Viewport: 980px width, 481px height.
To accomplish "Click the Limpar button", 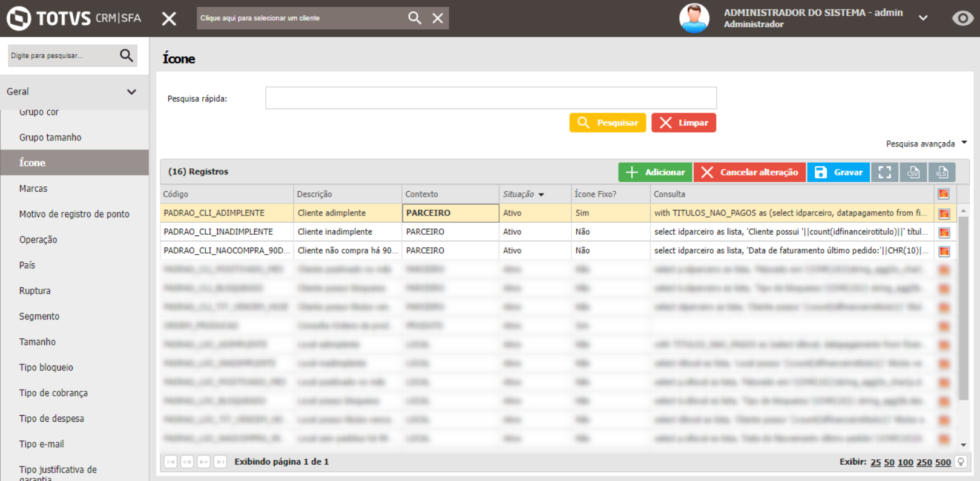I will tap(684, 123).
